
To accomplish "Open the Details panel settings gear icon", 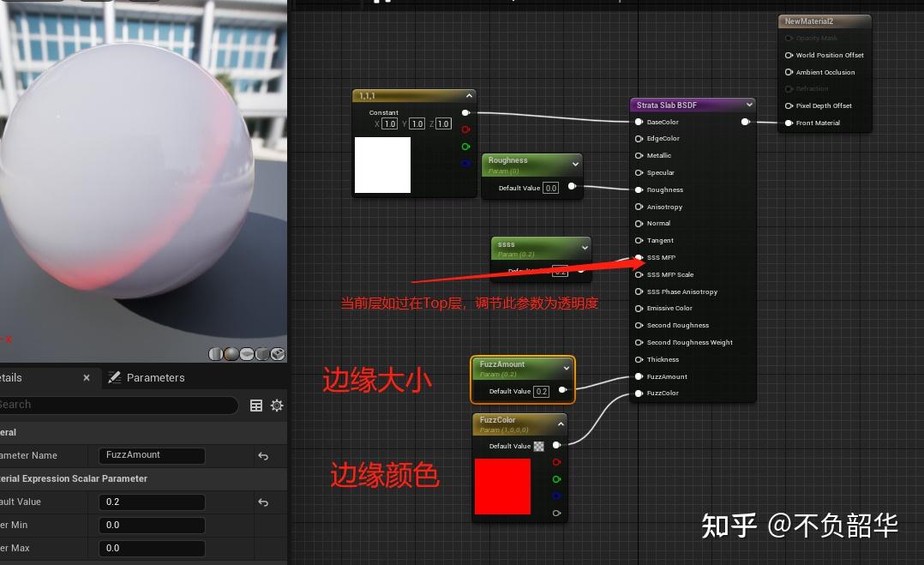I will point(276,405).
